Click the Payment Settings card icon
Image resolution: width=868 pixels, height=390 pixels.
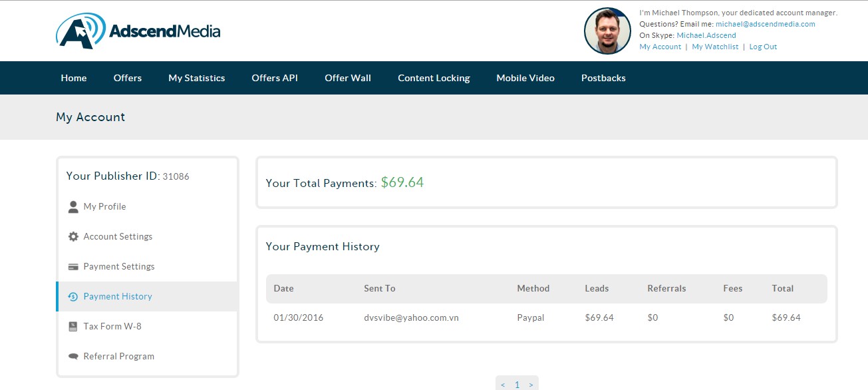pos(73,267)
